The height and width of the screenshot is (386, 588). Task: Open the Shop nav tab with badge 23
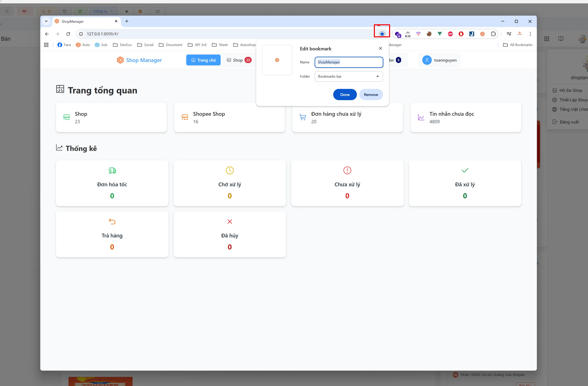tap(239, 60)
